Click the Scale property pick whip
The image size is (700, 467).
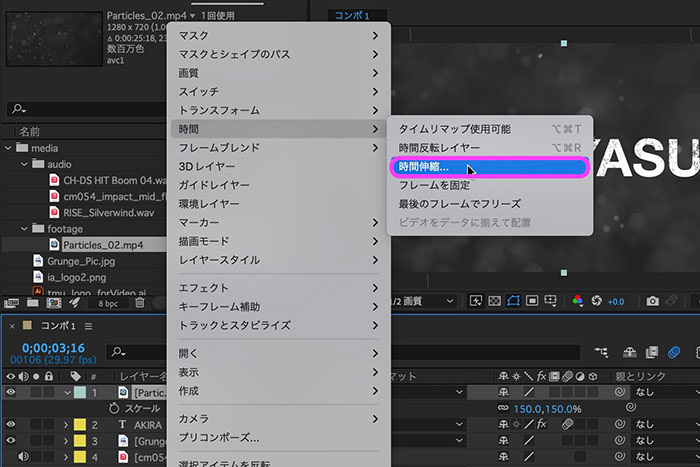[x=630, y=407]
